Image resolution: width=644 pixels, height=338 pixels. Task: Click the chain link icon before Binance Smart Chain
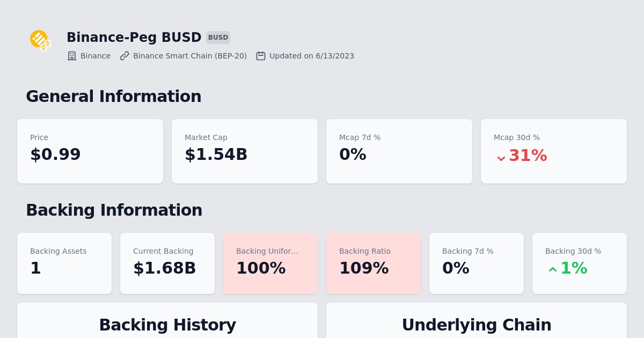click(125, 56)
